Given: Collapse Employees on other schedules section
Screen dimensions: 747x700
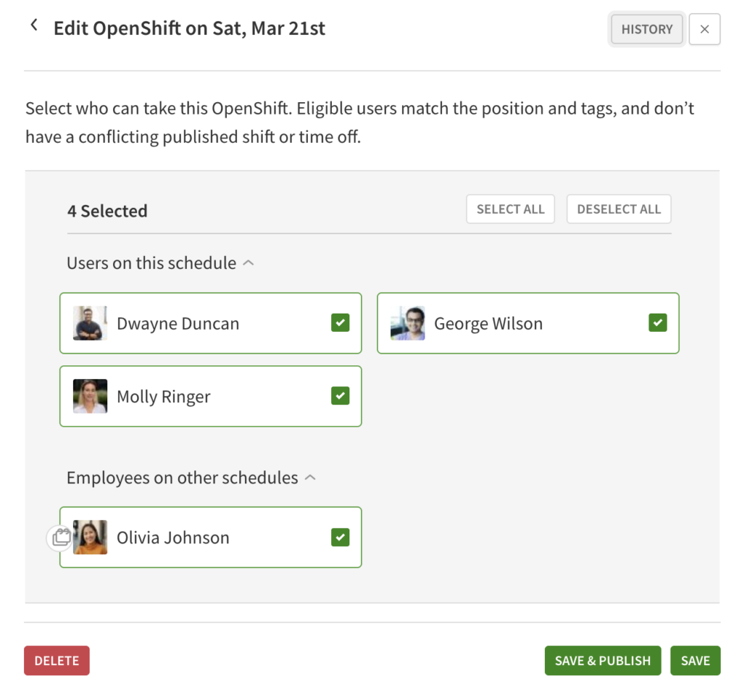Looking at the screenshot, I should click(310, 478).
